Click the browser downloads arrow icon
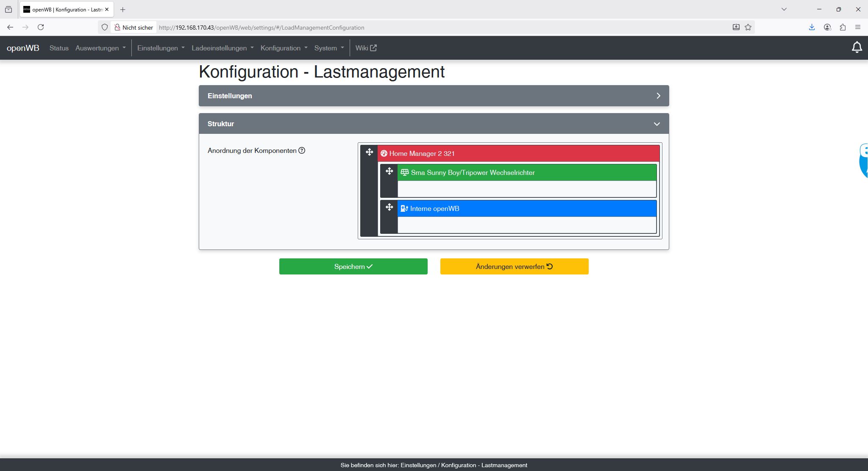 pos(812,27)
